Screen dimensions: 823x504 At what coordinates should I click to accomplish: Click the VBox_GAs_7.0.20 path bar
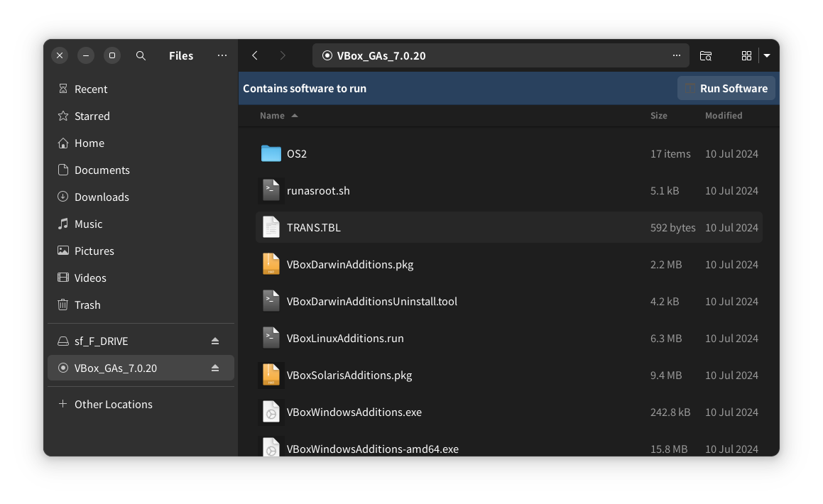click(x=501, y=55)
